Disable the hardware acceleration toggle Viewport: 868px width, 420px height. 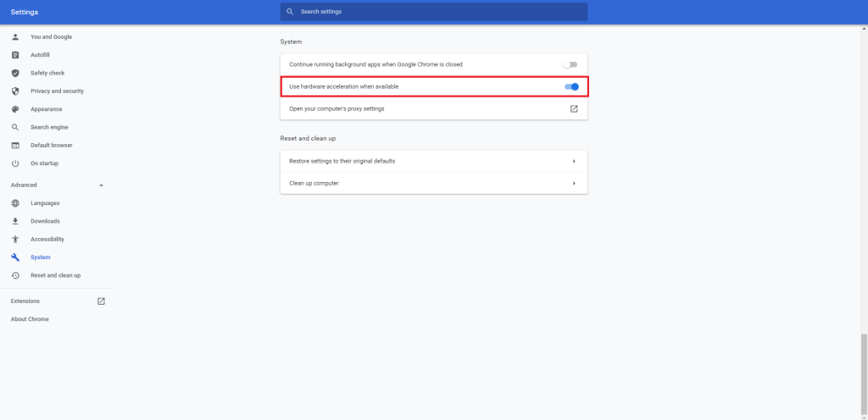[x=571, y=86]
